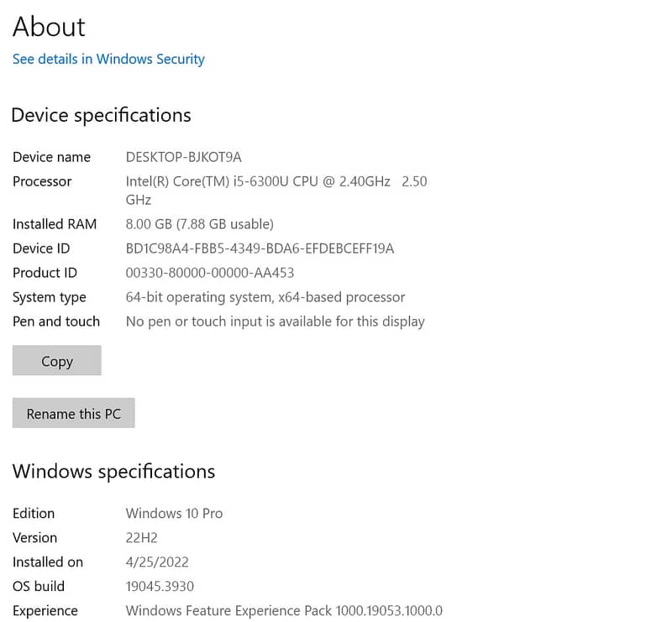Click the version value 22H2

coord(142,537)
